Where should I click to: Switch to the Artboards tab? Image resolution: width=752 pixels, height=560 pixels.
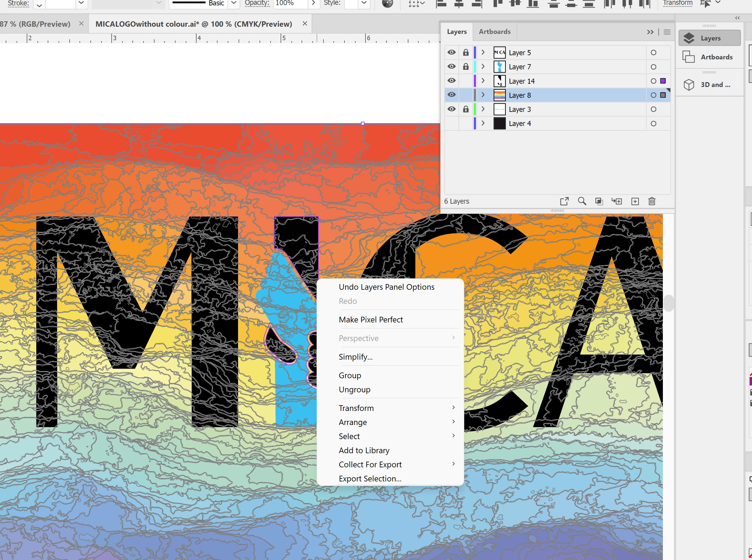[x=494, y=31]
